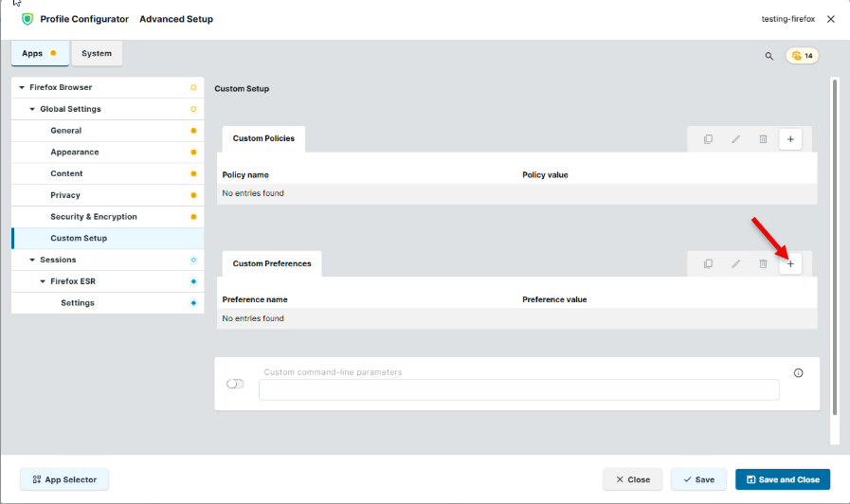
Task: Open Privacy settings in tree
Action: [107, 195]
